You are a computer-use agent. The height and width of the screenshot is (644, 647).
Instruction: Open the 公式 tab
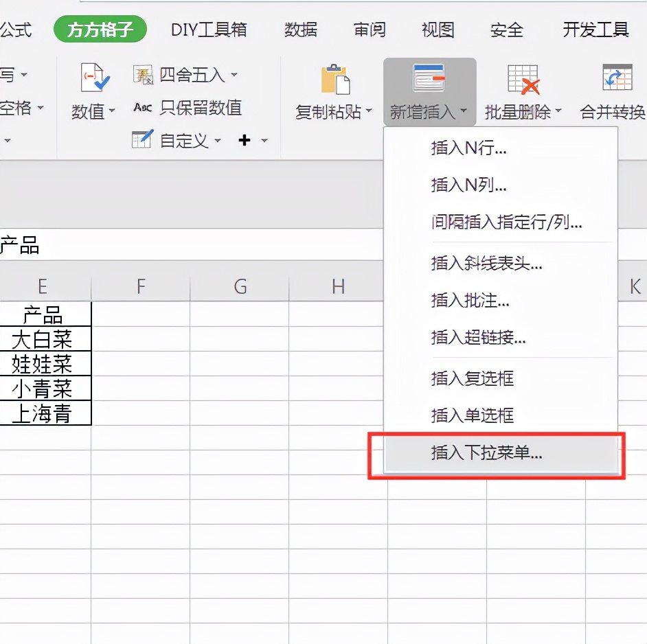tap(16, 30)
